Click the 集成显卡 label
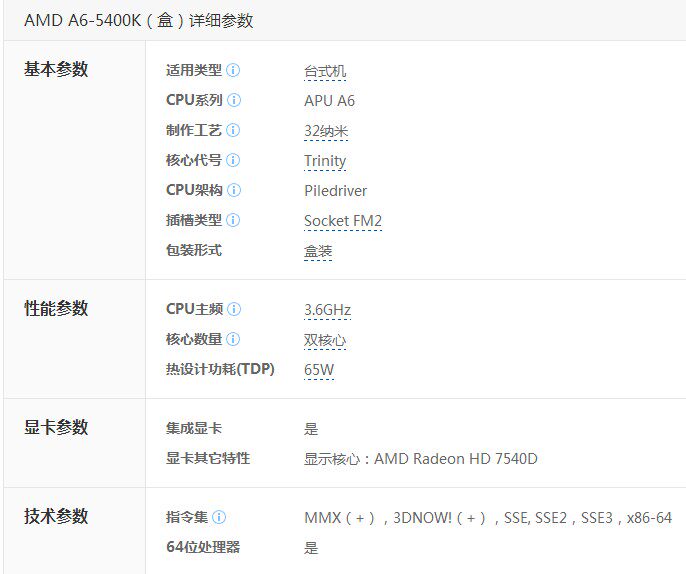Image resolution: width=686 pixels, height=574 pixels. coord(194,428)
